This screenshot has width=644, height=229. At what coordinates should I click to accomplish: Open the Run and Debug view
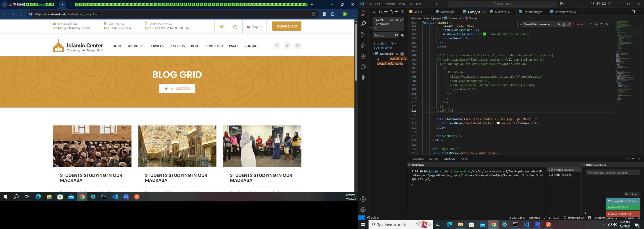363,45
